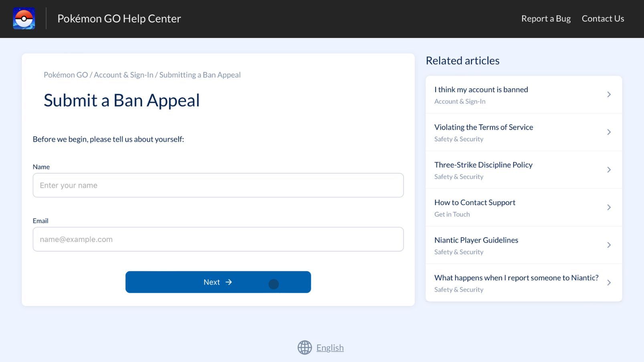This screenshot has width=644, height=362.
Task: Open chevron beside I think my account is banned
Action: tap(609, 95)
